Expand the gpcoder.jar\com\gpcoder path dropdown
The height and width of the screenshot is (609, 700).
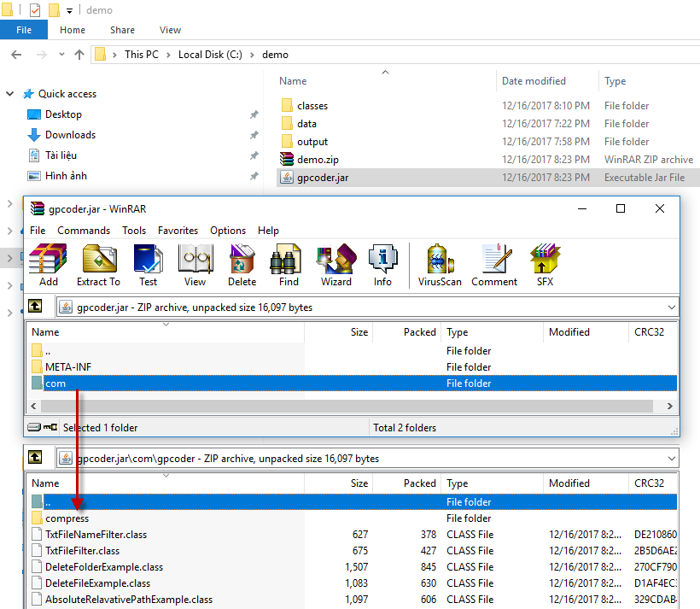pos(671,459)
